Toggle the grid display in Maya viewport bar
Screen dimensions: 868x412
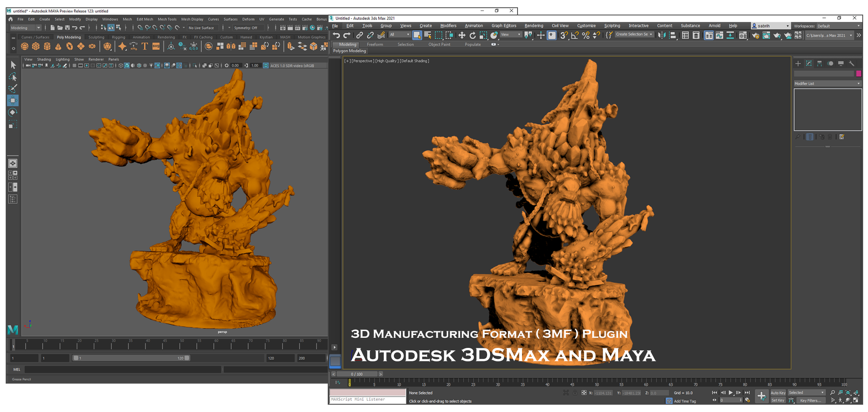pyautogui.click(x=74, y=65)
